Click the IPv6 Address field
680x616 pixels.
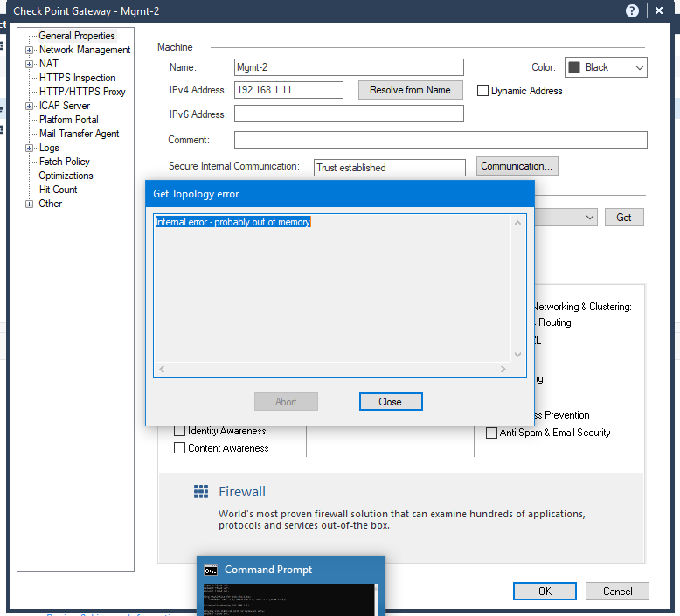pyautogui.click(x=349, y=114)
